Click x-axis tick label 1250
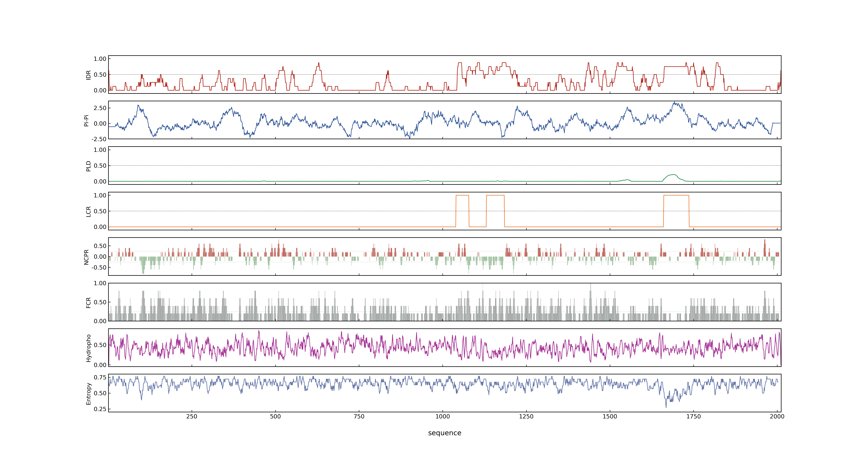The width and height of the screenshot is (868, 463). tap(526, 416)
